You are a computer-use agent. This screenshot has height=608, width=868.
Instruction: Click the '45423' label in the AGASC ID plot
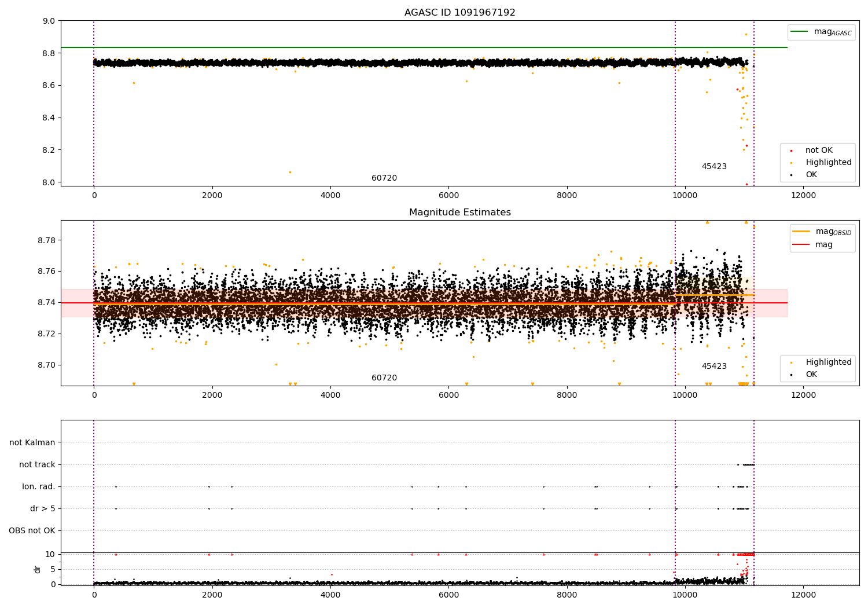714,167
